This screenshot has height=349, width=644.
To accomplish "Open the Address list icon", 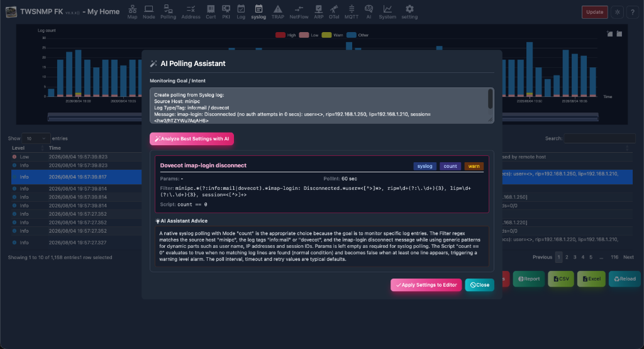I will pos(191,11).
